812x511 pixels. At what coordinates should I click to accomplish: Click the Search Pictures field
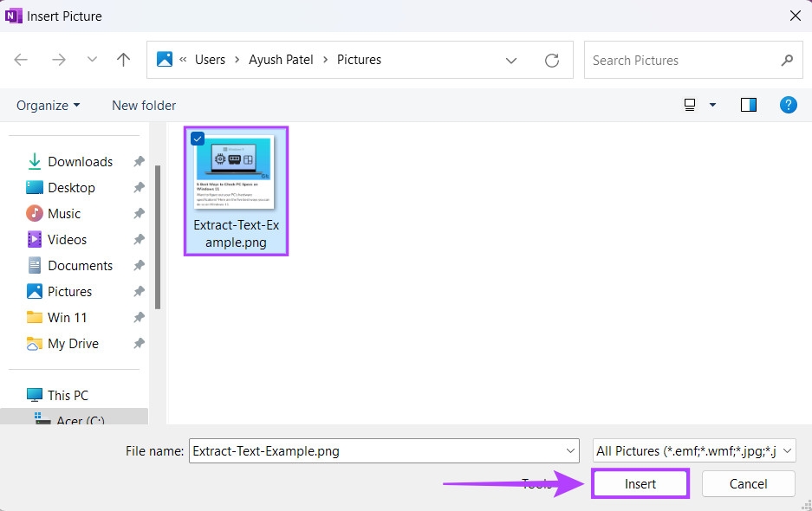(x=693, y=60)
